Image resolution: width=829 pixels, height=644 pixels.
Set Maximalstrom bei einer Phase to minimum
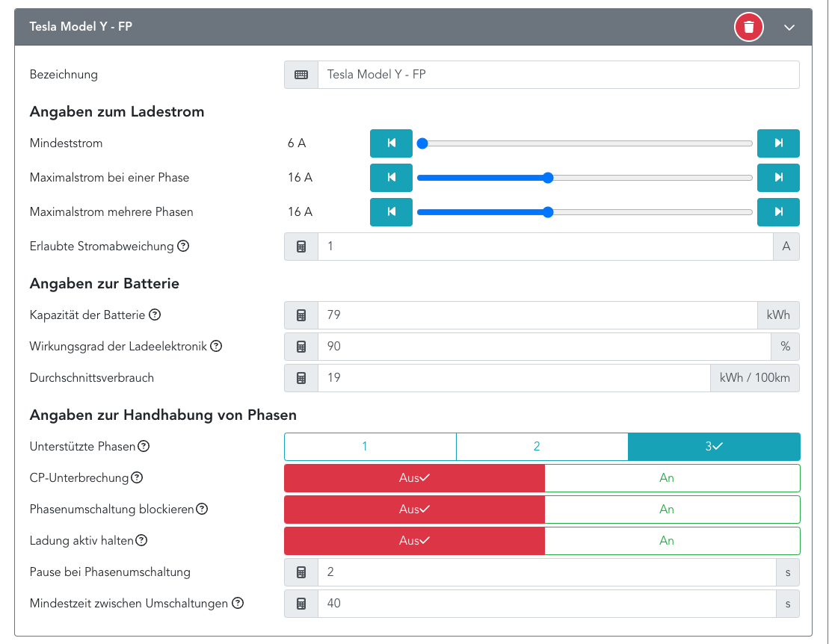[x=391, y=178]
